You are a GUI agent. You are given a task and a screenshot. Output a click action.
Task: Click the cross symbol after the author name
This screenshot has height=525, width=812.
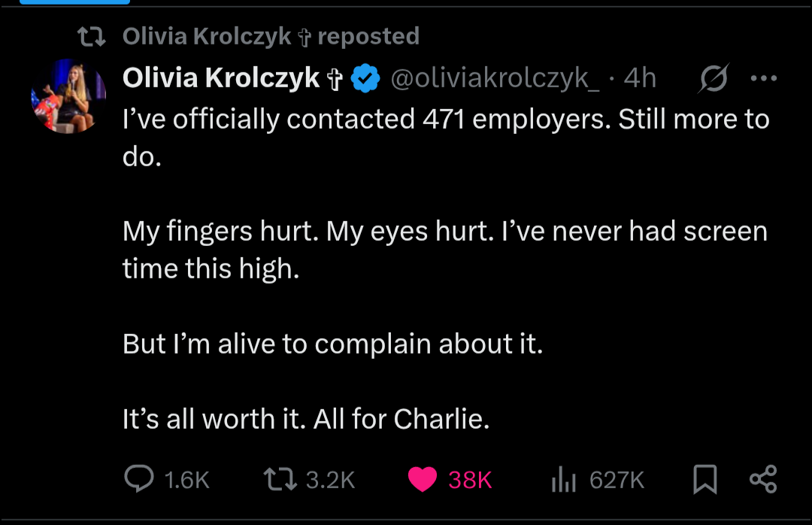(x=332, y=77)
